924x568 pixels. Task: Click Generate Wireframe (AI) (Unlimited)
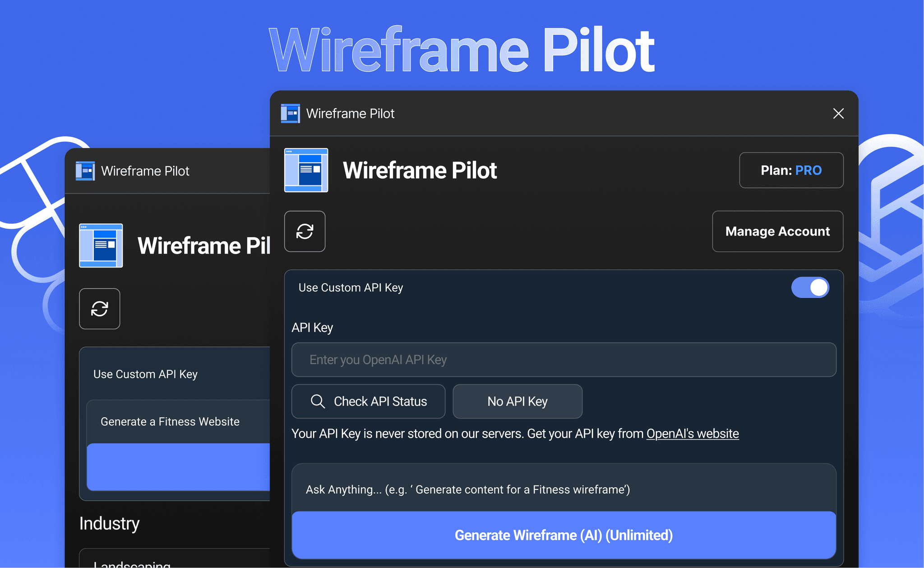point(564,535)
